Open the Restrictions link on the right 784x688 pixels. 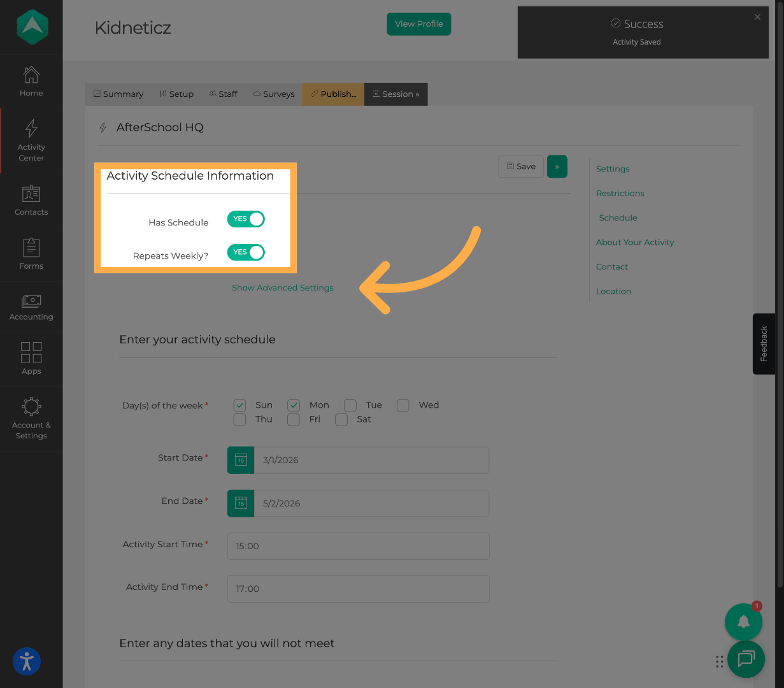620,193
